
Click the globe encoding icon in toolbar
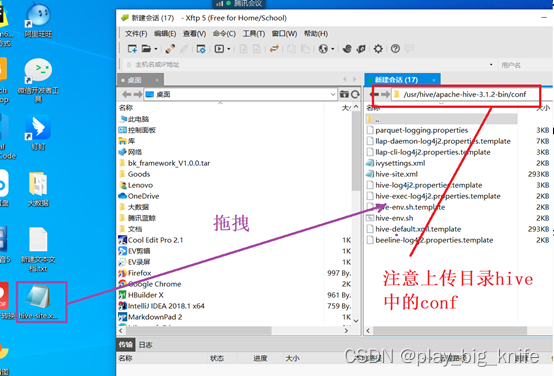323,49
